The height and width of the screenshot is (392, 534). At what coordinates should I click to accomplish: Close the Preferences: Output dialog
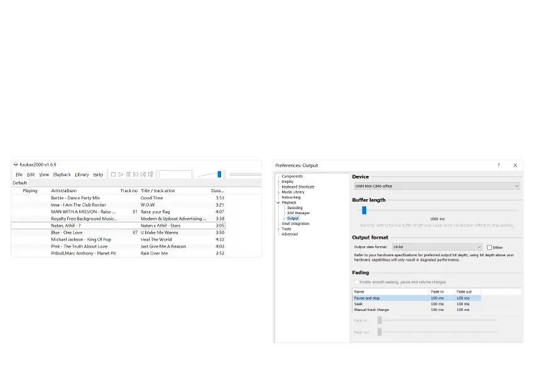pyautogui.click(x=515, y=165)
